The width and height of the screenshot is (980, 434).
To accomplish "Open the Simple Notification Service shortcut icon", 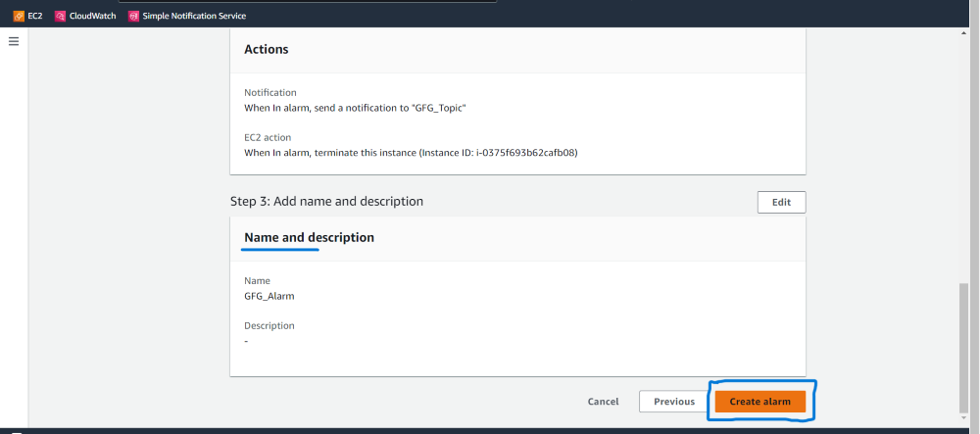I will [134, 16].
